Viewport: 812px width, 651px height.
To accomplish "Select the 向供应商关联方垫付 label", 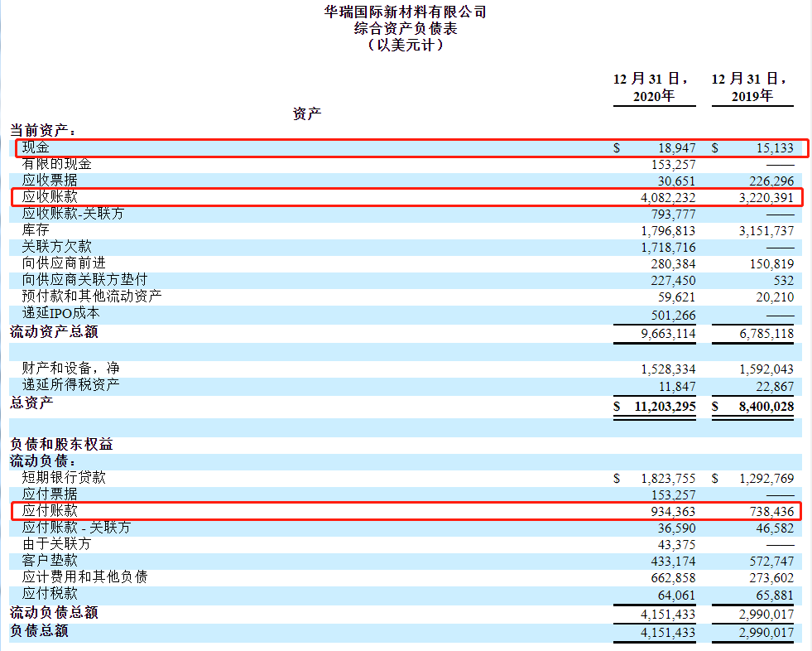I will pos(85,279).
